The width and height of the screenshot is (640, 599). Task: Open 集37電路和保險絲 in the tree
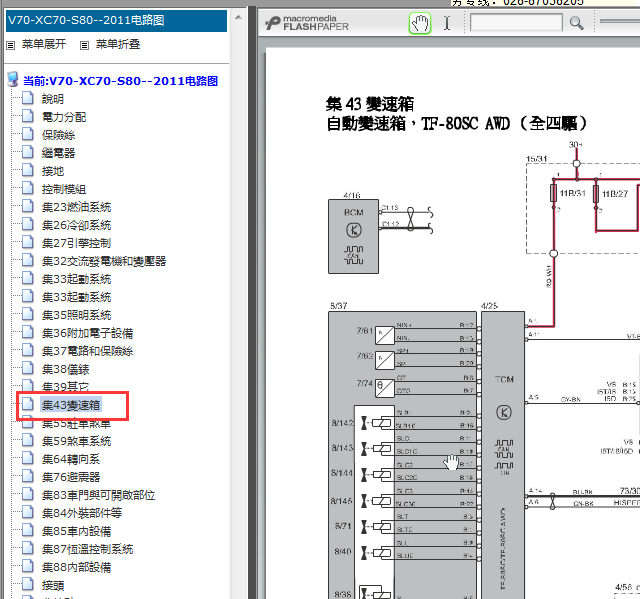87,351
